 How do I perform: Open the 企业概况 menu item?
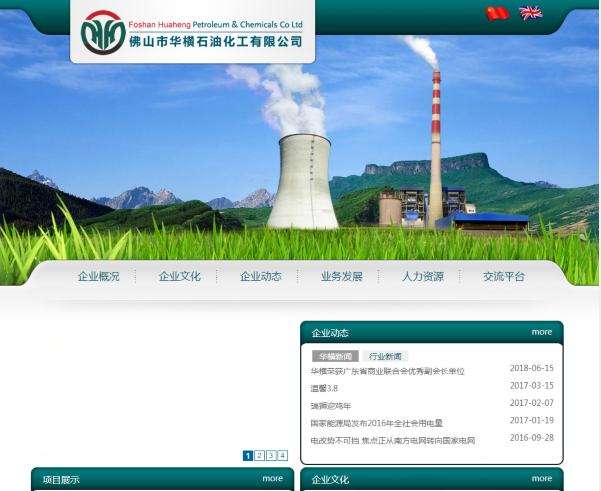click(98, 277)
